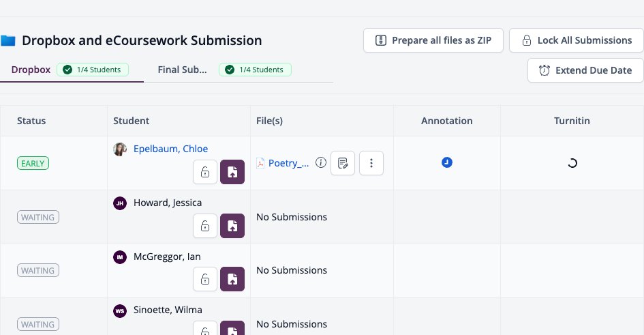The image size is (644, 335).
Task: Switch to the Dropbox tab
Action: click(31, 70)
